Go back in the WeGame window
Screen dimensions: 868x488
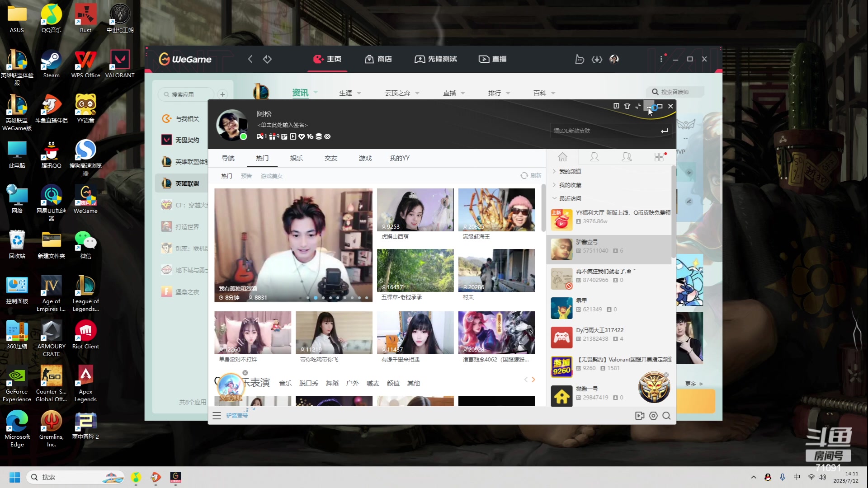click(250, 59)
